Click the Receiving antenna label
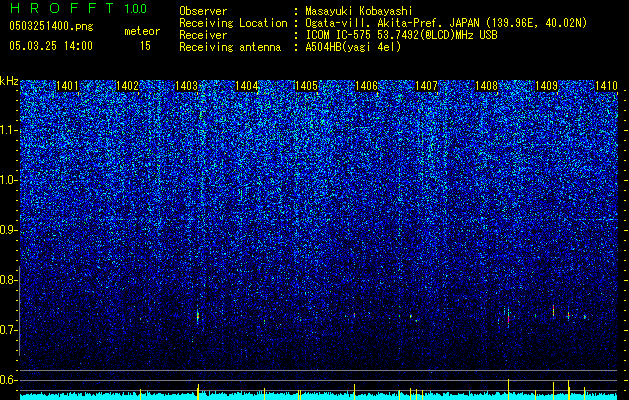 tap(230, 47)
